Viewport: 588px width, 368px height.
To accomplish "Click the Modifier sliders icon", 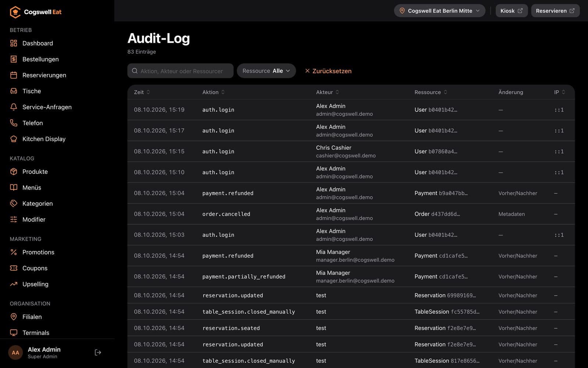I will (x=14, y=219).
